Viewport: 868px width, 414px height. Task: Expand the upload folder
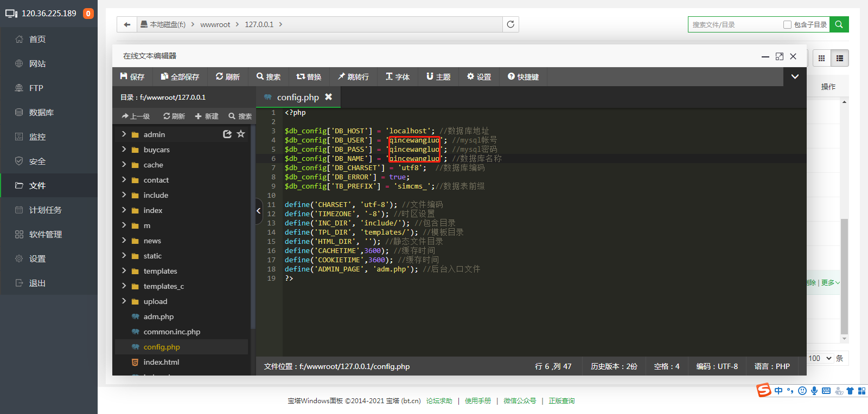click(124, 301)
